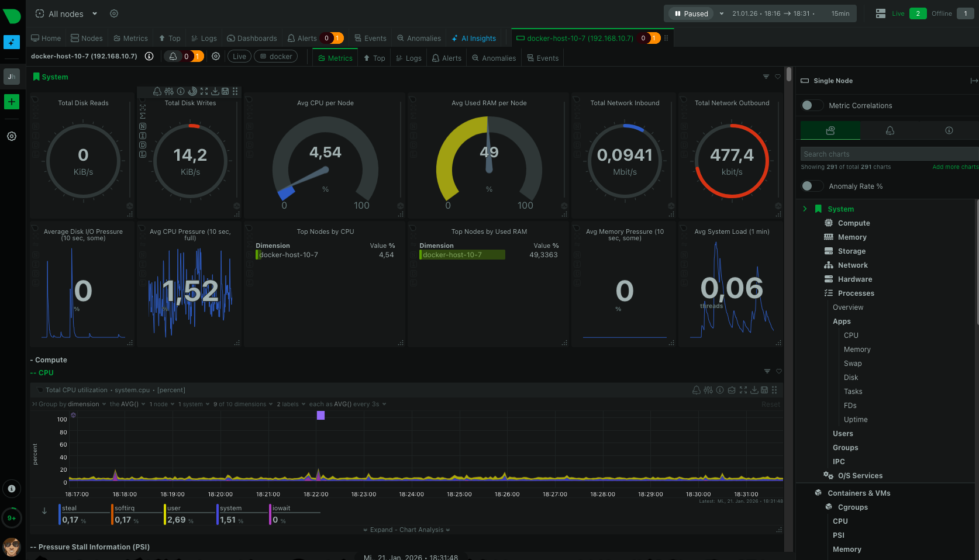Open the All nodes dropdown
Viewport: 979px width, 560px height.
(x=66, y=13)
